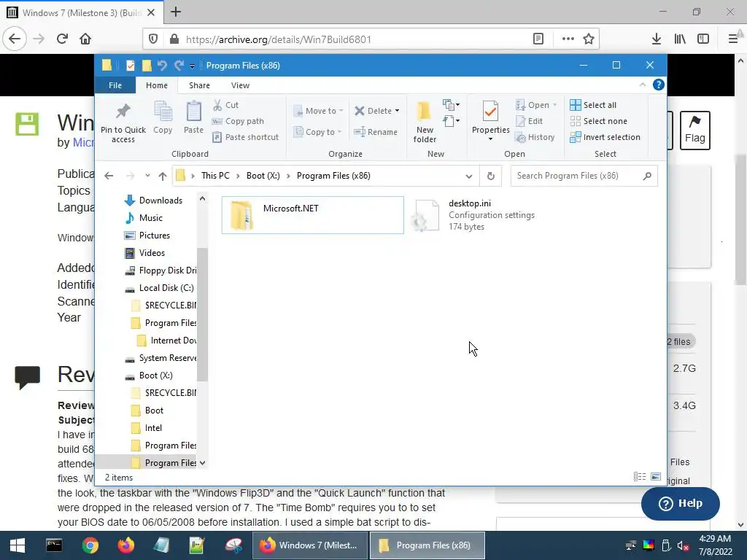Open address bar previous locations dropdown
The width and height of the screenshot is (747, 560).
[x=469, y=176]
